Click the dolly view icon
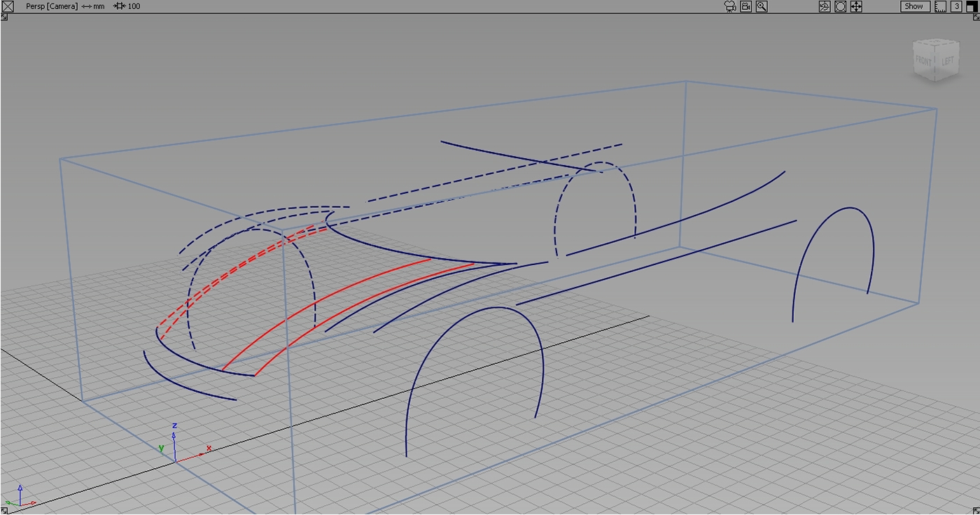The image size is (980, 515). (x=840, y=6)
